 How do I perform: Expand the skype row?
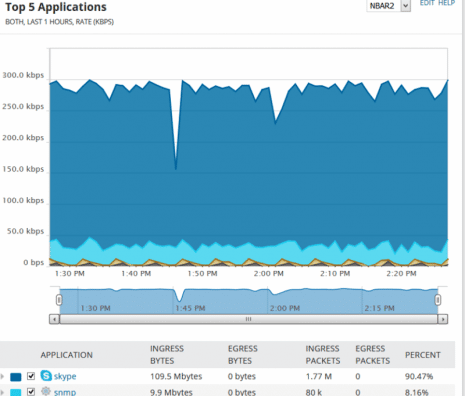pos(2,377)
